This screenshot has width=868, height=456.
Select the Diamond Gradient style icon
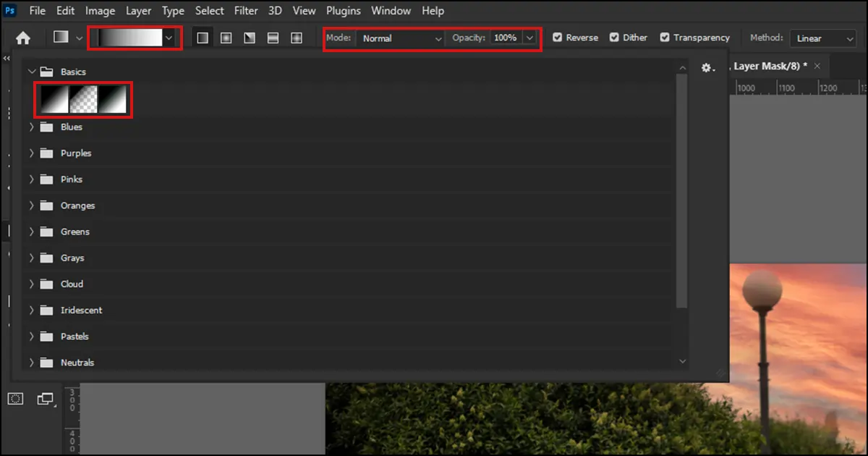[297, 38]
